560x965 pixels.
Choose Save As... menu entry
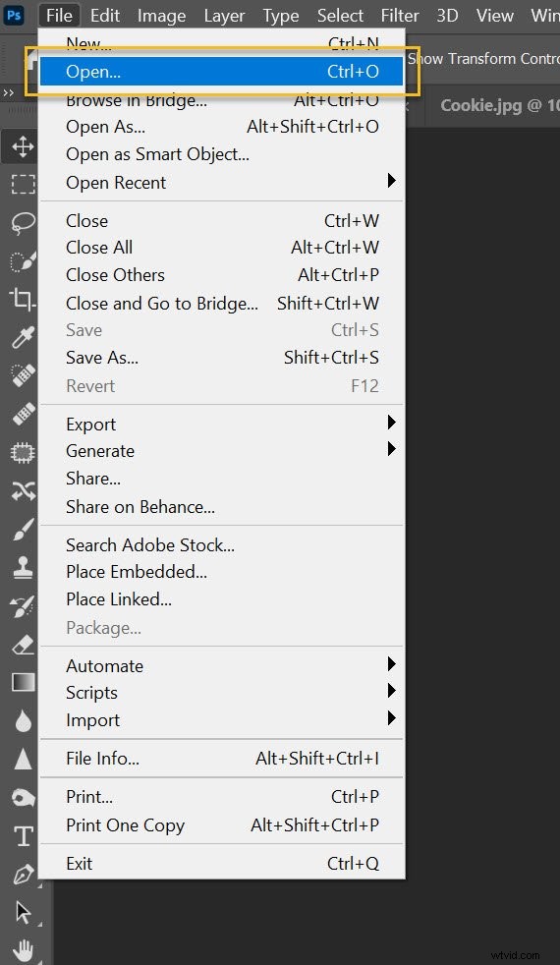point(221,358)
